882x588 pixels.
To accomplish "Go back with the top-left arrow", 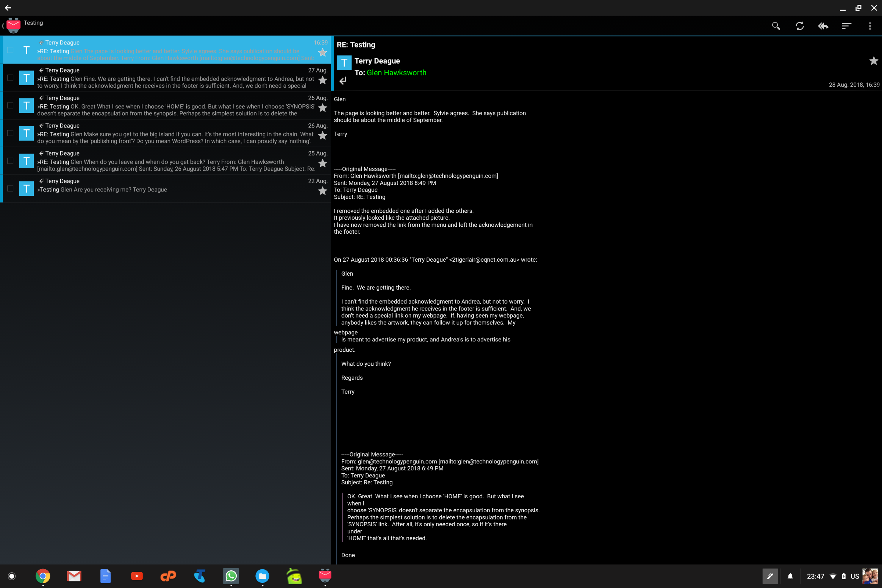I will 8,7.
